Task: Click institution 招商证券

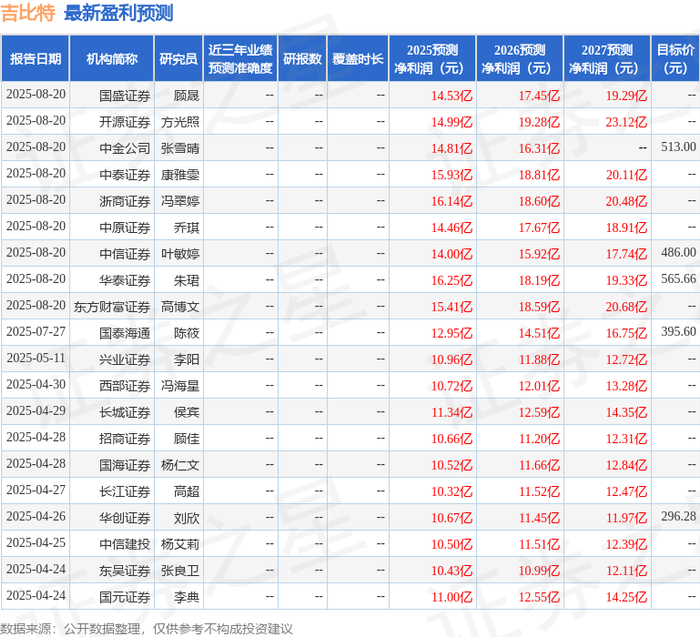Action: [x=125, y=438]
